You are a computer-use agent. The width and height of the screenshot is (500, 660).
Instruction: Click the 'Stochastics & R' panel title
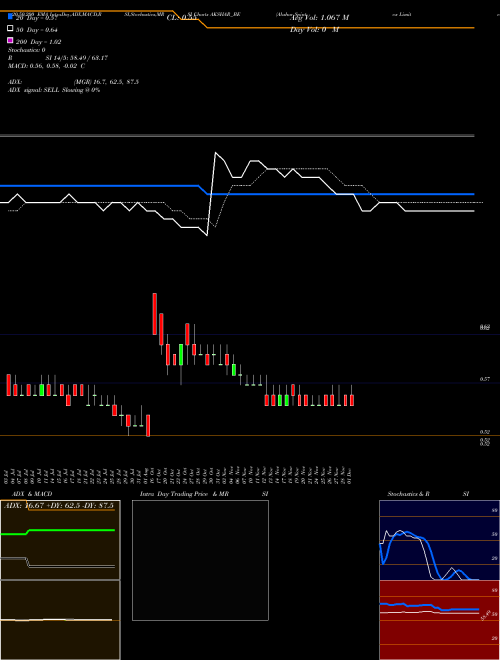click(408, 494)
